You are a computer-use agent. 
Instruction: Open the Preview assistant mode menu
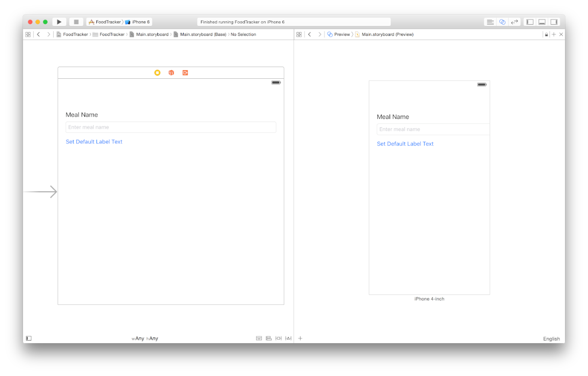339,34
